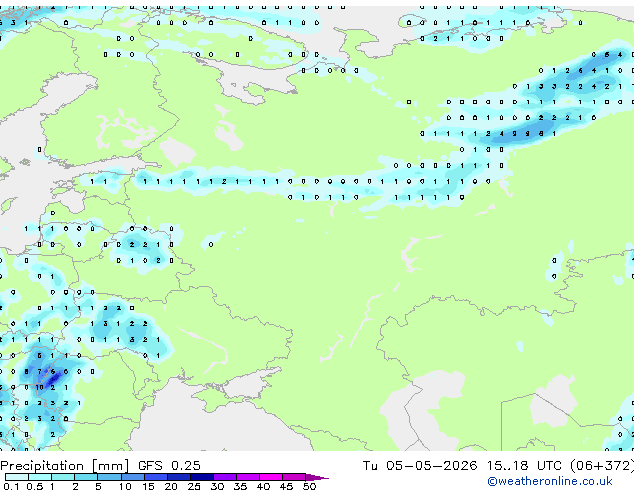Click the legend label '40'
Viewport: 634px width, 490px height.
[263, 486]
